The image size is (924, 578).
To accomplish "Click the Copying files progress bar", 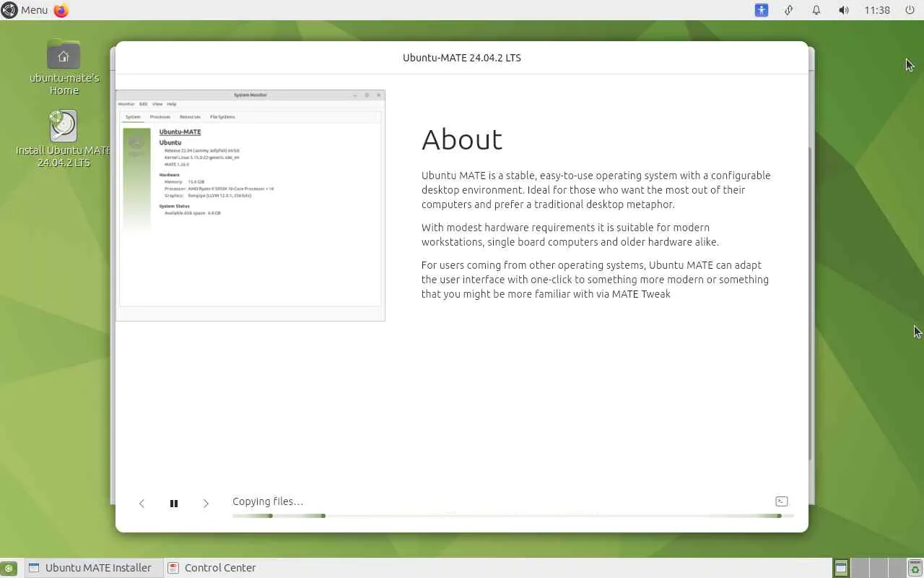I will click(513, 516).
